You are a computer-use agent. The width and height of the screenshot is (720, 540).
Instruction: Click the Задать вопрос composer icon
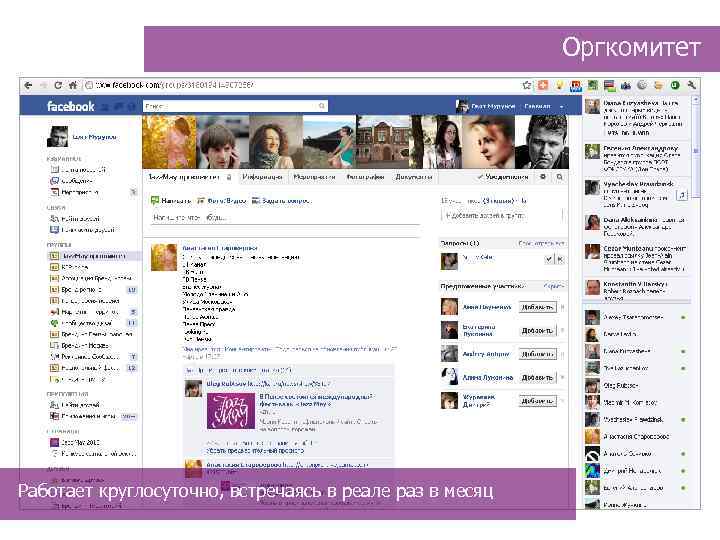[x=256, y=201]
